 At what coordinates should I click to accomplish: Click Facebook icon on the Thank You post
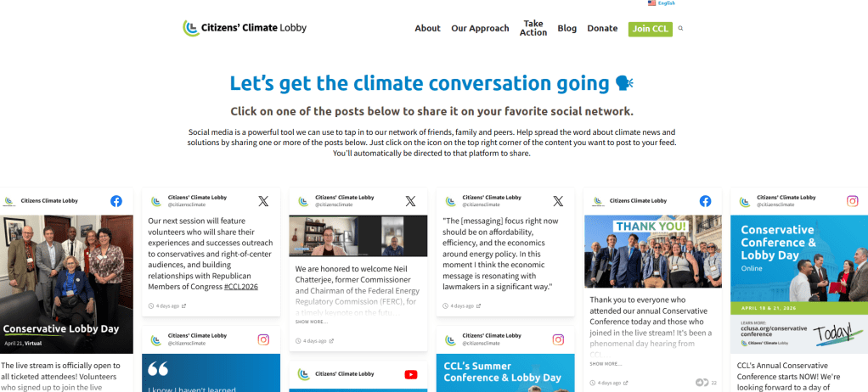[x=705, y=201]
